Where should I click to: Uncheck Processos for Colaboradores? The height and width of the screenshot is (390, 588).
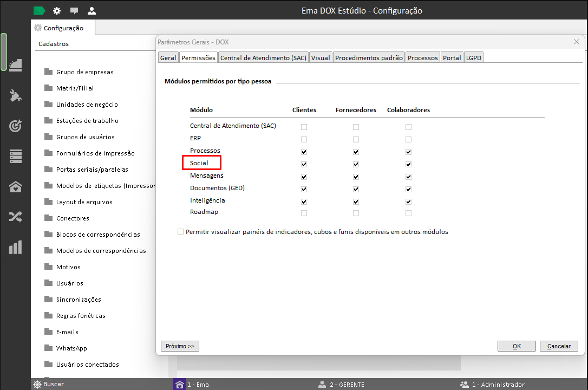click(x=408, y=152)
